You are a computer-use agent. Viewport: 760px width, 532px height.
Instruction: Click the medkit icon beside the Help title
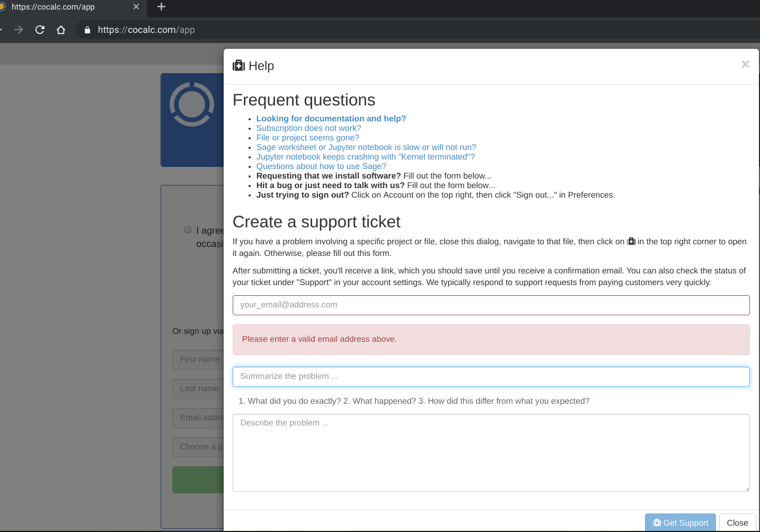pyautogui.click(x=238, y=65)
